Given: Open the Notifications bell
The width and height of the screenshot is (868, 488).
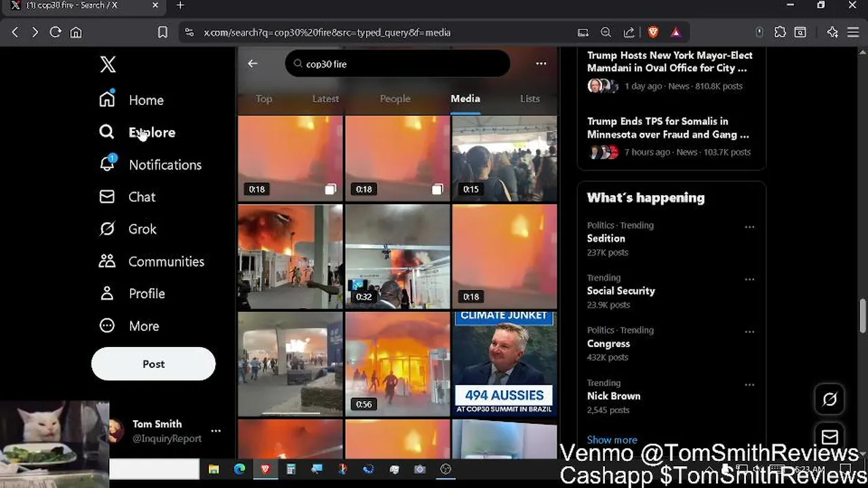Looking at the screenshot, I should [x=150, y=165].
